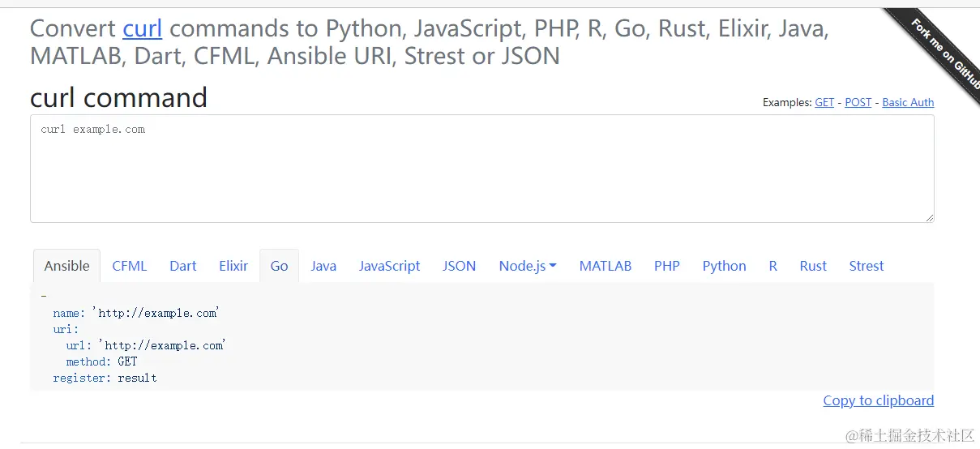This screenshot has width=980, height=449.
Task: Switch to the Elixir tab
Action: [233, 266]
